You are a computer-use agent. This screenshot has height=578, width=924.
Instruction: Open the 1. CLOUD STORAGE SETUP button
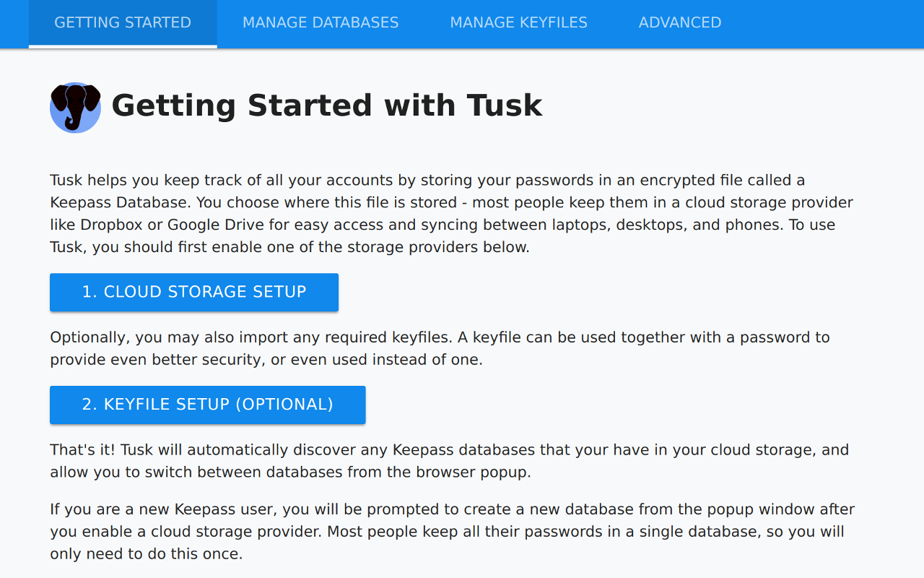tap(193, 292)
